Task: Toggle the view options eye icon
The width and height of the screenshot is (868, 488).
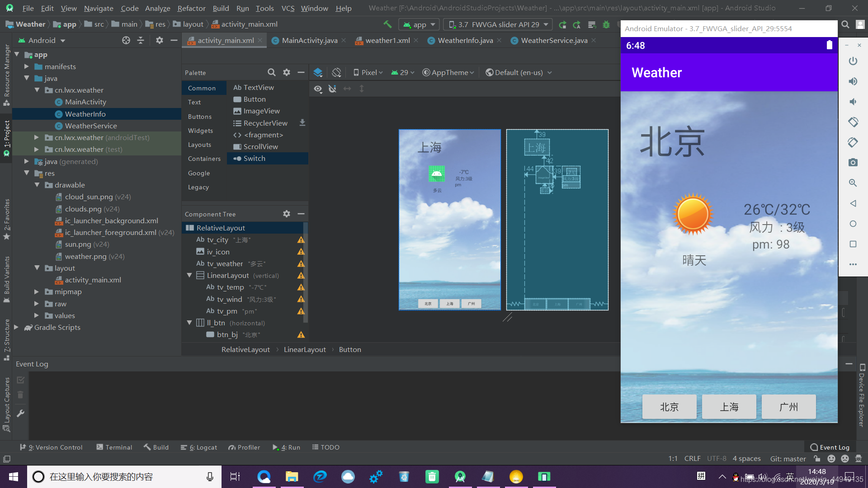Action: pos(318,89)
